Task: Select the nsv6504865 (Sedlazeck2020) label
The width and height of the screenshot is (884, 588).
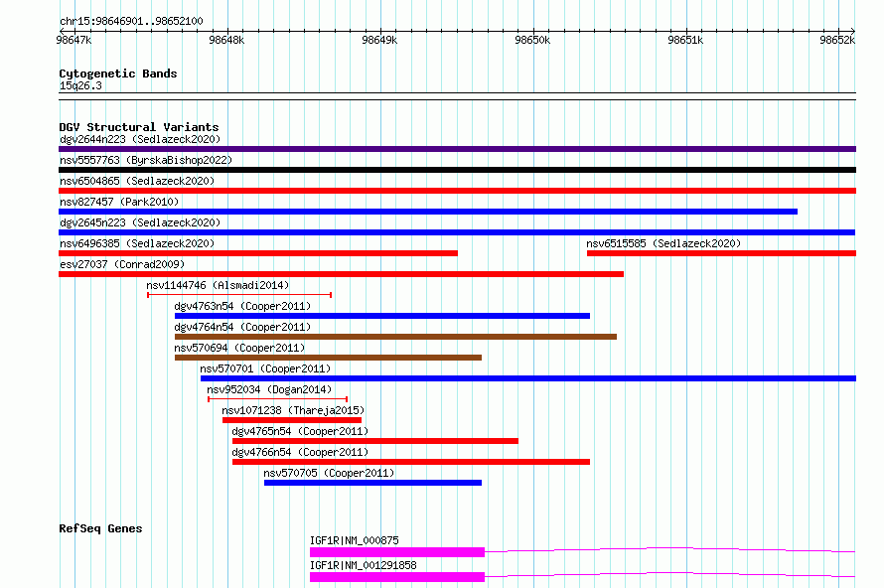Action: [137, 181]
